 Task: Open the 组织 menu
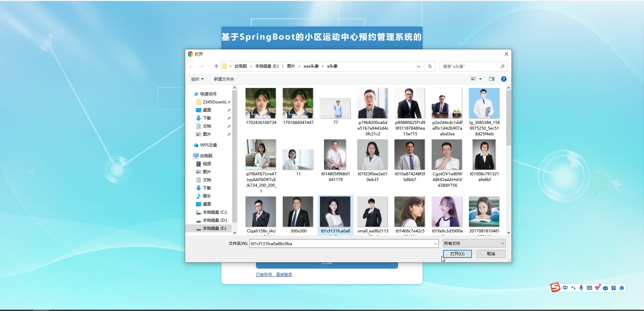pos(197,79)
